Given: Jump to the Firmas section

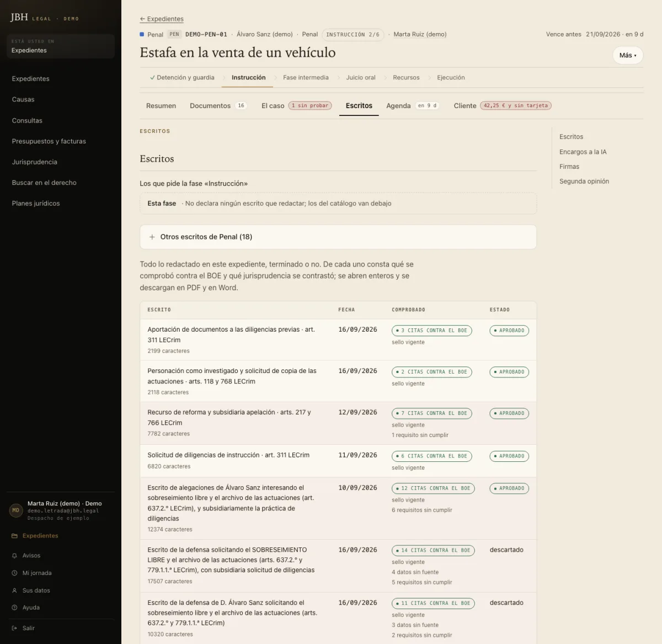Looking at the screenshot, I should 569,167.
